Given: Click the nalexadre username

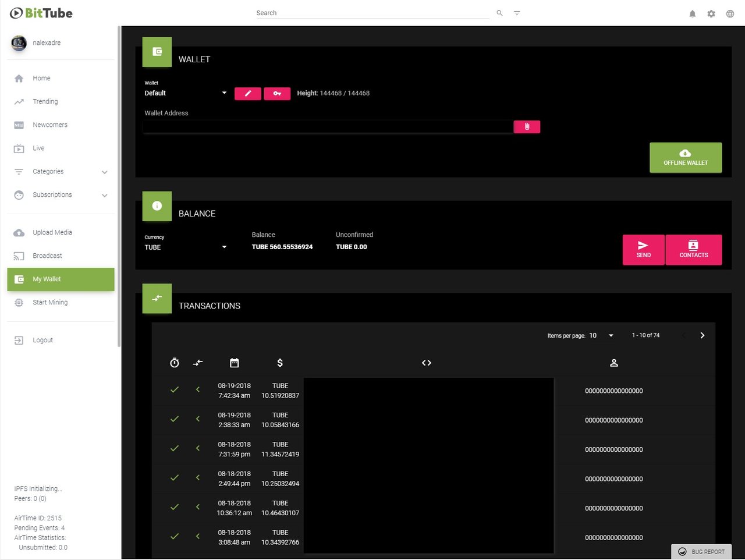Looking at the screenshot, I should [47, 43].
